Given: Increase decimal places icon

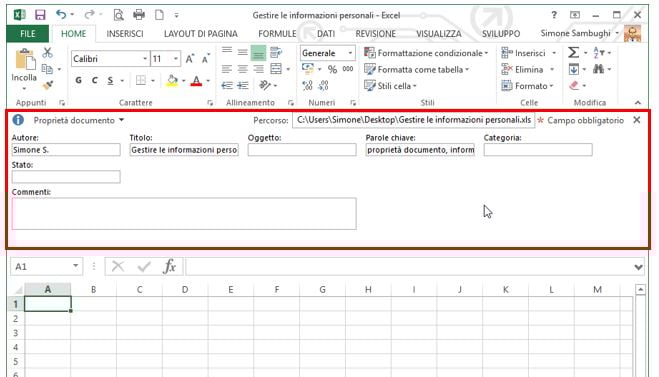Looking at the screenshot, I should tap(307, 86).
